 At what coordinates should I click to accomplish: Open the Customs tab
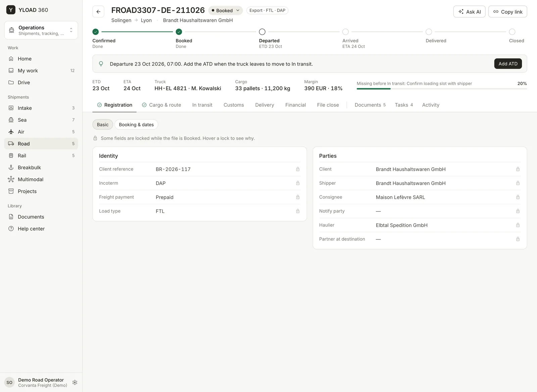click(234, 105)
